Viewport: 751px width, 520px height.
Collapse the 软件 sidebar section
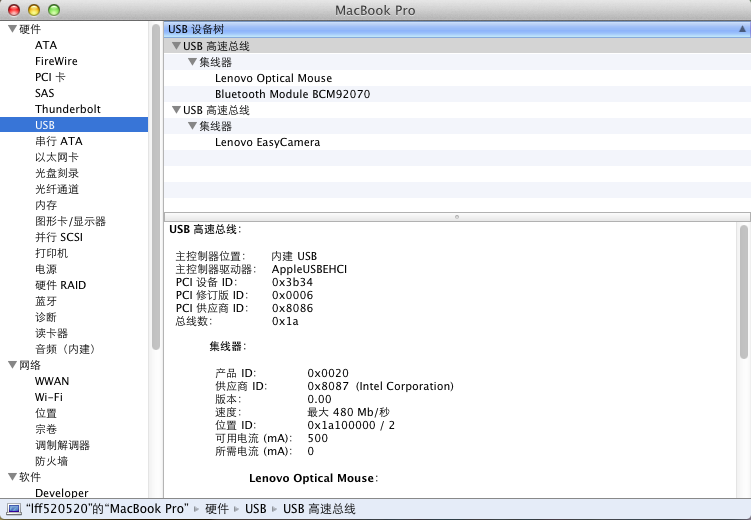[11, 477]
